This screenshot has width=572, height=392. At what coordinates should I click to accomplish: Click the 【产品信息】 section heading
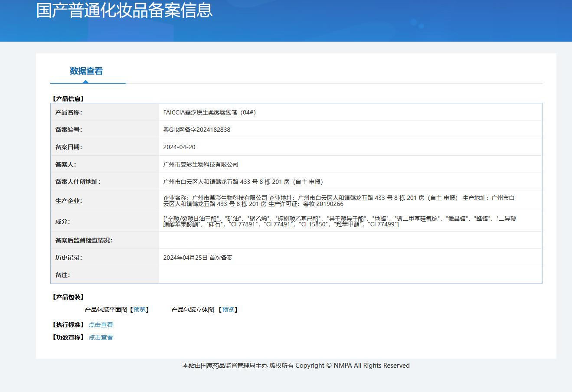[x=68, y=99]
